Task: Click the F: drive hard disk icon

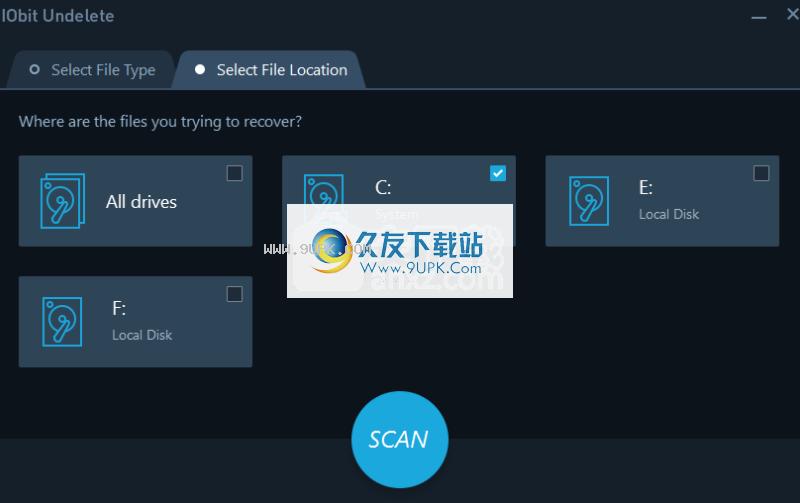Action: tap(62, 321)
